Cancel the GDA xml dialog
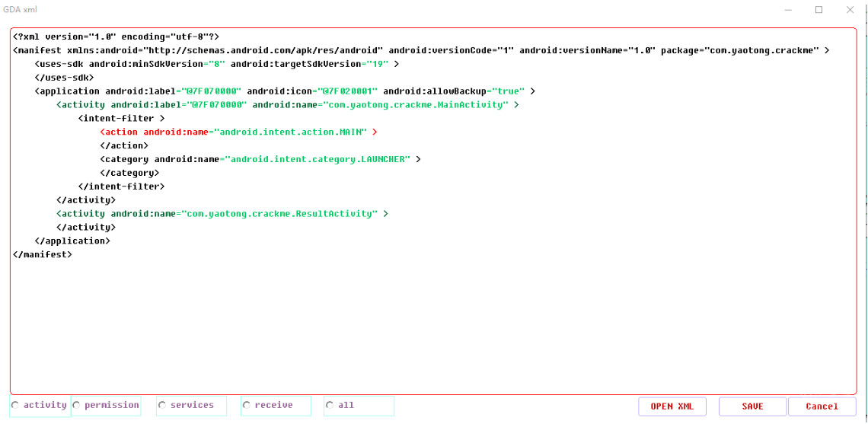The height and width of the screenshot is (424, 868). (822, 406)
